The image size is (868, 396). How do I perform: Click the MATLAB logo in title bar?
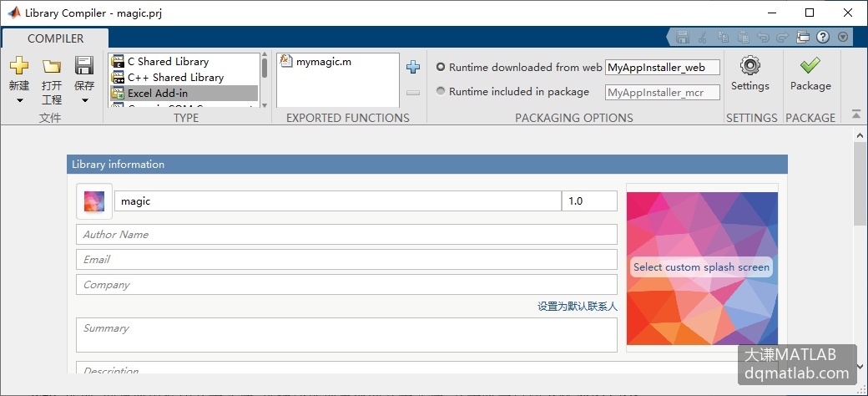click(14, 13)
